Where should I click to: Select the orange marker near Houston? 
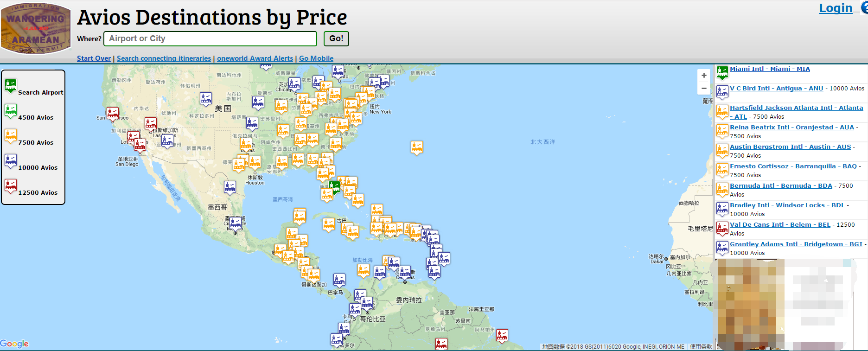click(255, 162)
